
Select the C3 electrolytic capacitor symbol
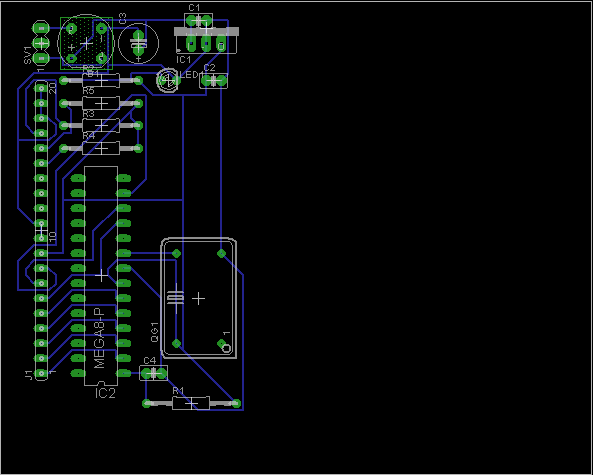click(x=138, y=43)
